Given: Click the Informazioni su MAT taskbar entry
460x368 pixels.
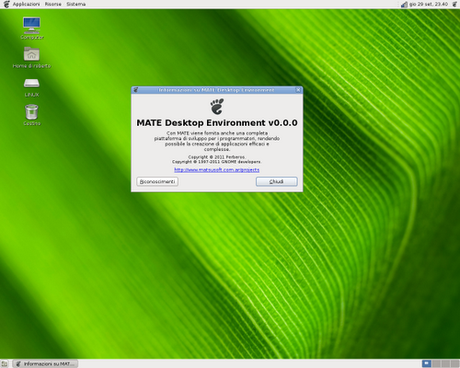Looking at the screenshot, I should (x=45, y=364).
